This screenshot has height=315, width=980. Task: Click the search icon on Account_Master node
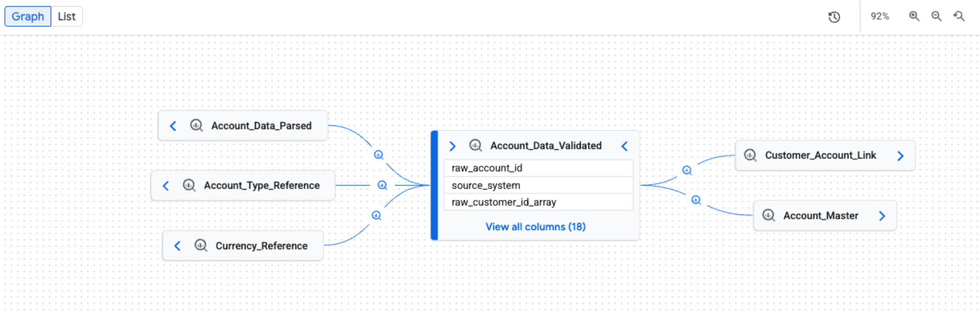[x=768, y=216]
